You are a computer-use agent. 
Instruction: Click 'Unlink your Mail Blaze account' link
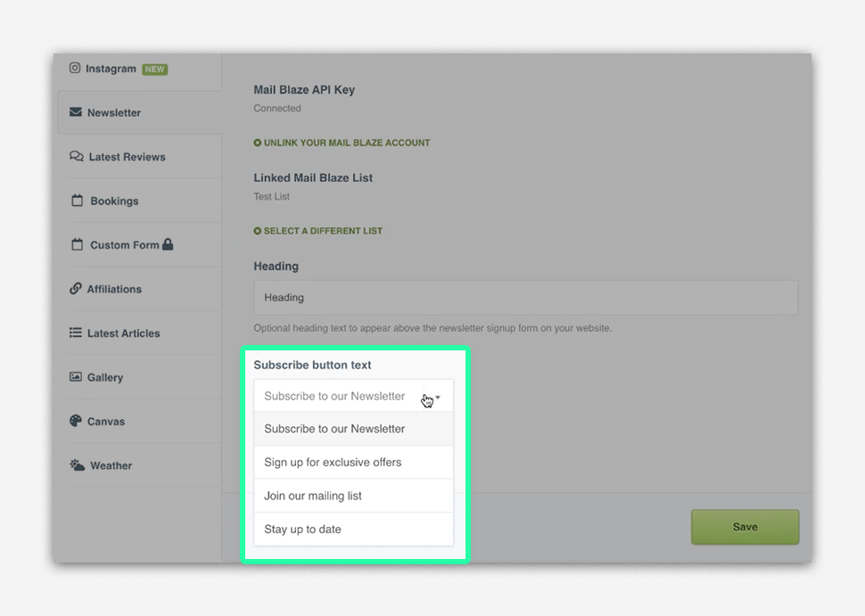346,143
